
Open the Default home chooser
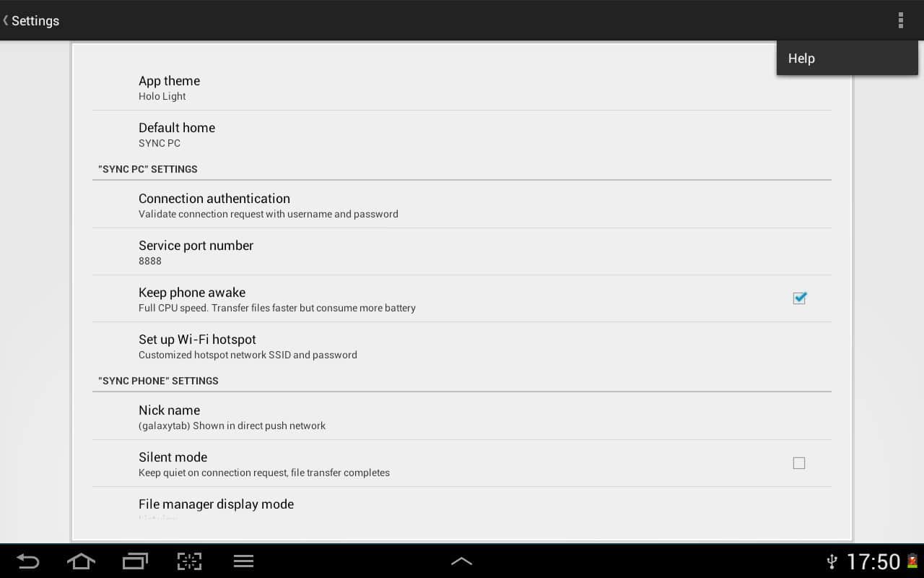click(462, 134)
